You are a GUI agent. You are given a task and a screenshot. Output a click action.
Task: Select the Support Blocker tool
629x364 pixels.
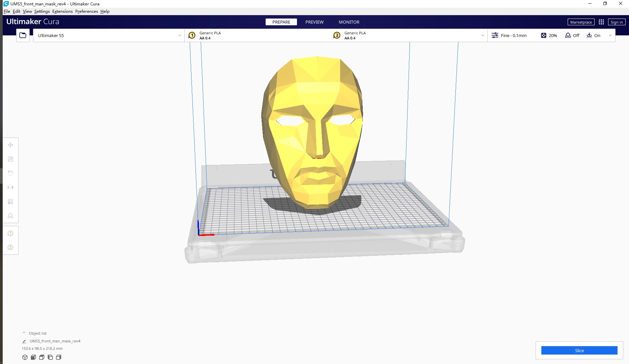coord(10,216)
